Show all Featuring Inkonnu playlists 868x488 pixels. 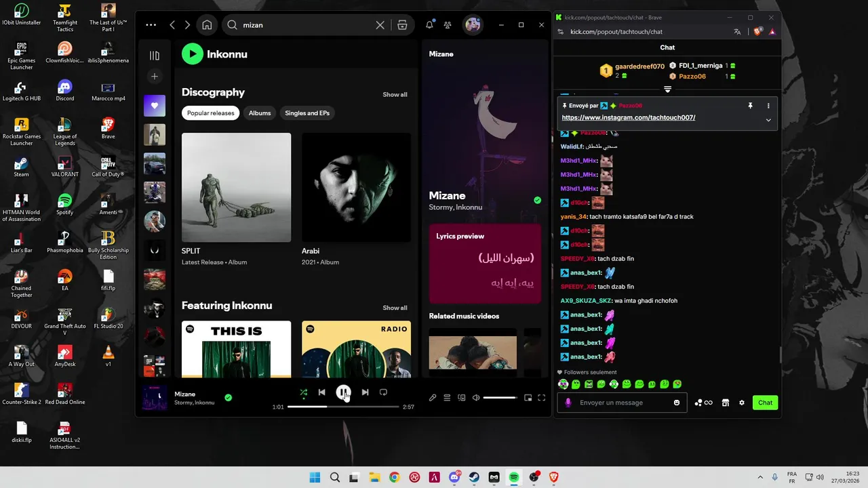tap(395, 308)
